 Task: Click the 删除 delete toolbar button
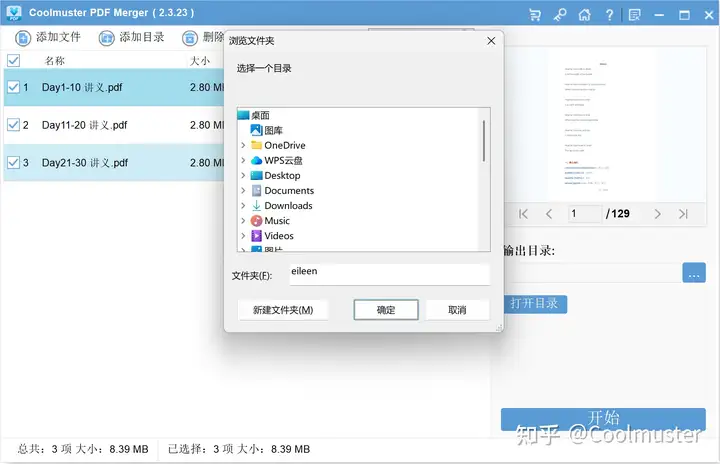pyautogui.click(x=203, y=37)
